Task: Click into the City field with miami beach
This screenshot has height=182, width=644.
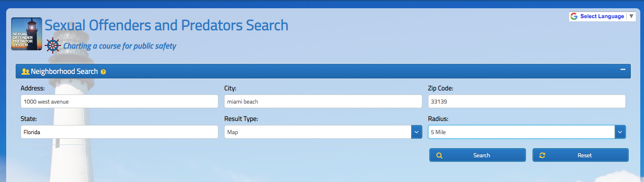Action: tap(323, 102)
